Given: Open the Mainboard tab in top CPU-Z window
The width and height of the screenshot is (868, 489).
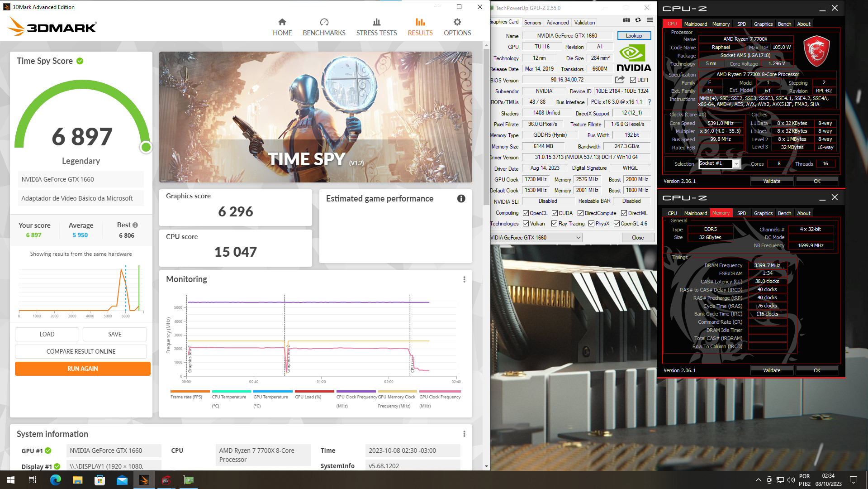Looking at the screenshot, I should point(695,24).
